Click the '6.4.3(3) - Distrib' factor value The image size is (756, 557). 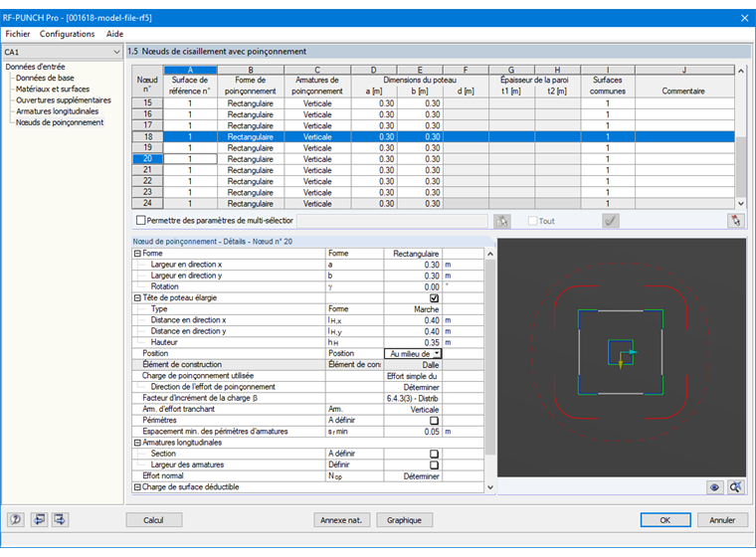413,398
